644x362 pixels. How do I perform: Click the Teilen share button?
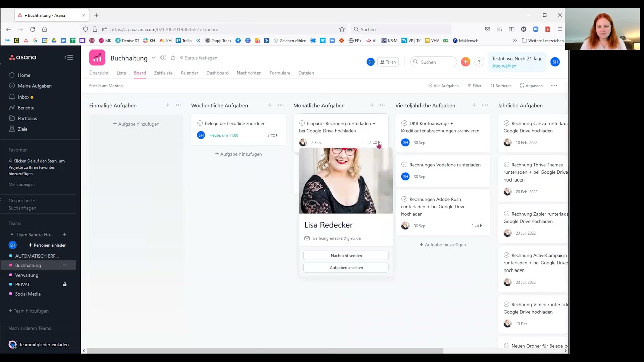click(388, 62)
